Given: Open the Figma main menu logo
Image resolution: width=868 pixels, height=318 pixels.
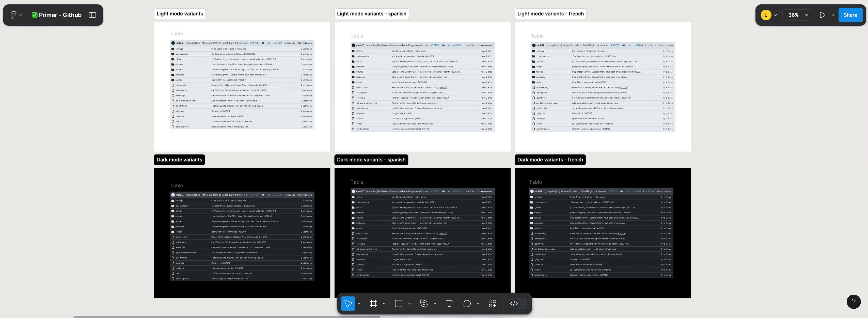Looking at the screenshot, I should (13, 15).
